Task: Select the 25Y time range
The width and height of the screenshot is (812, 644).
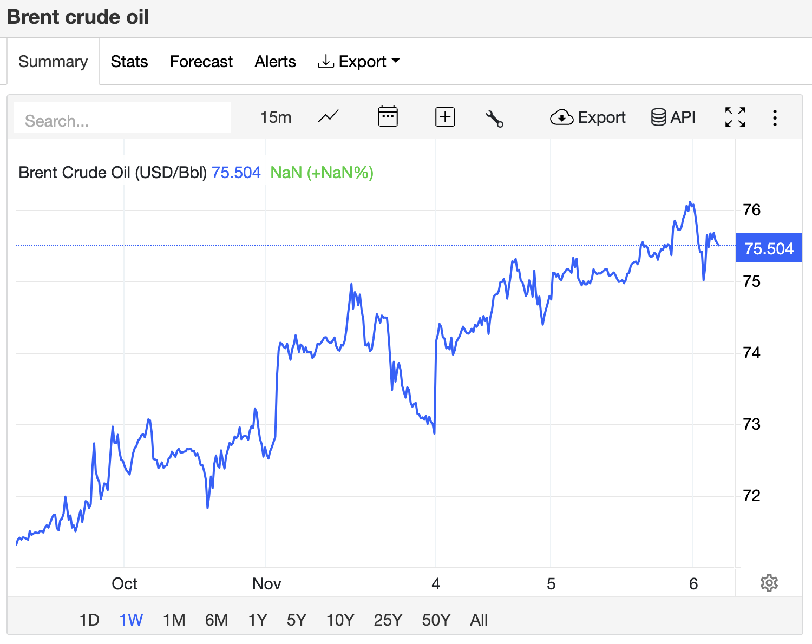Action: (388, 620)
